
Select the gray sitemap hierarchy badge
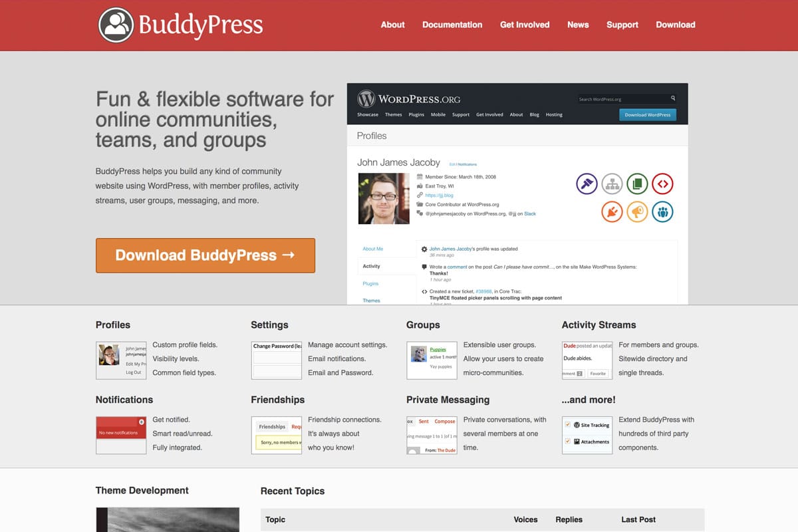pos(612,184)
